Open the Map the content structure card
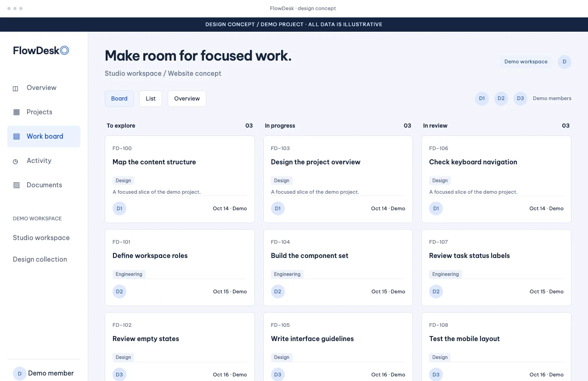 click(180, 179)
